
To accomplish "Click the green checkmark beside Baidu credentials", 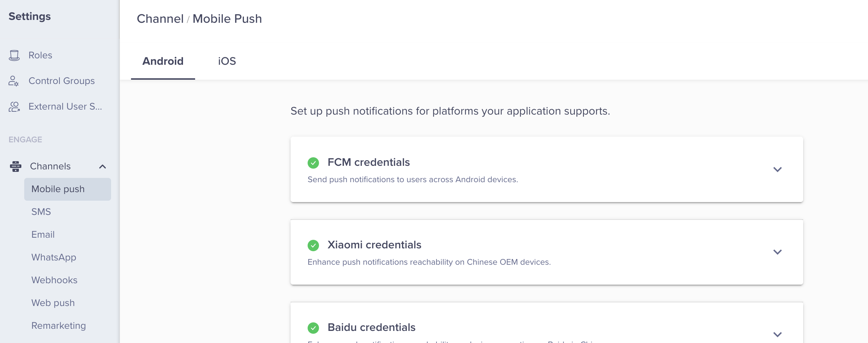I will click(313, 328).
